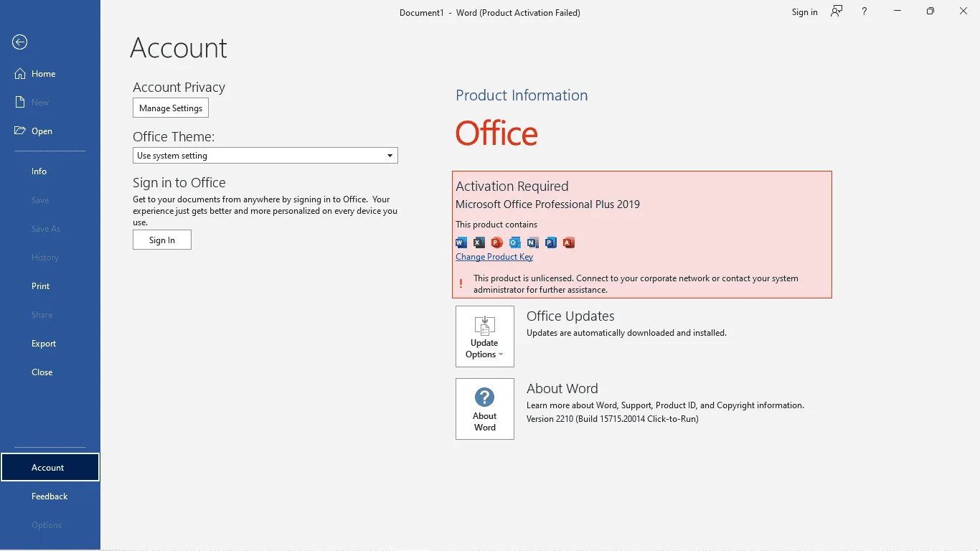The image size is (980, 551).
Task: Click the OneNote app icon under product contents
Action: point(533,242)
